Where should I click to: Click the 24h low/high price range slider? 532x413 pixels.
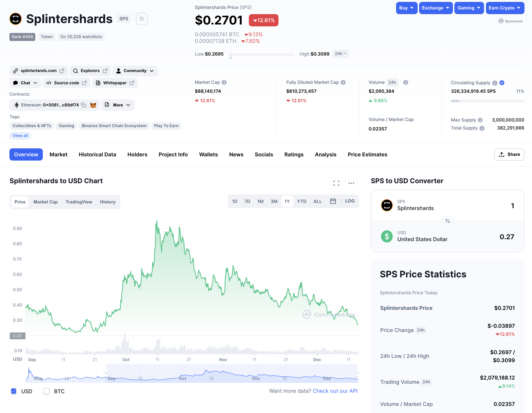(x=261, y=54)
